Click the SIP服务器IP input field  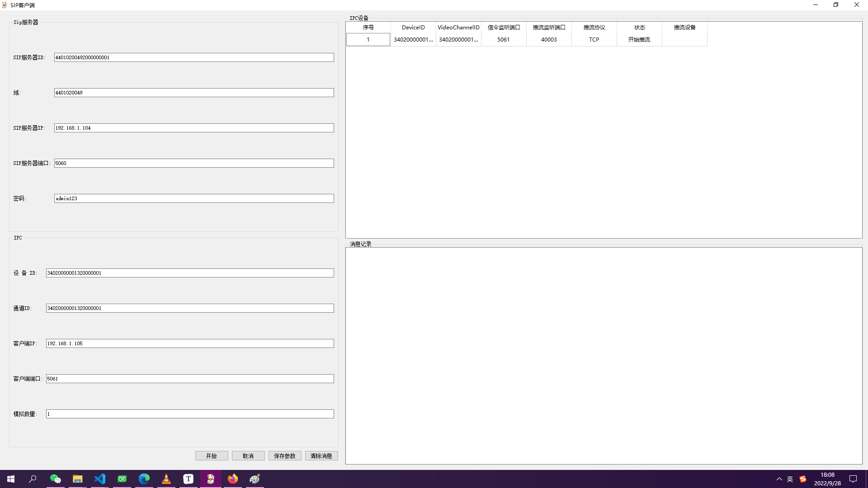coord(194,128)
